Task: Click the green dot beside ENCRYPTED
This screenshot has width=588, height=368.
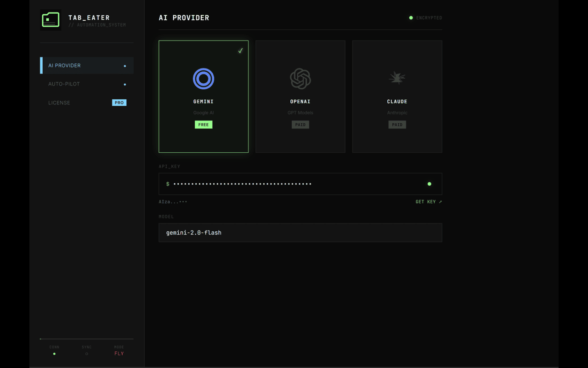Action: (x=411, y=18)
